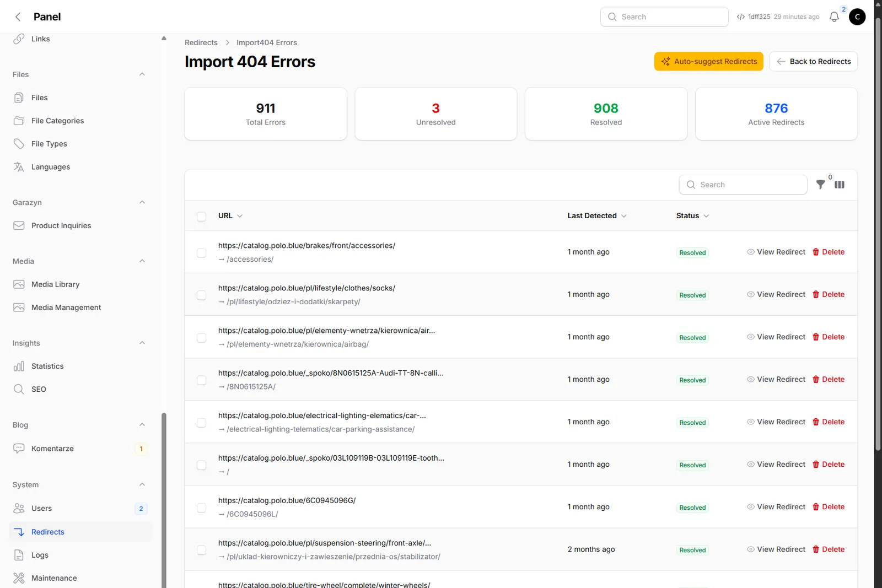Screen dimensions: 882x588
Task: Open the notifications bell
Action: (834, 17)
